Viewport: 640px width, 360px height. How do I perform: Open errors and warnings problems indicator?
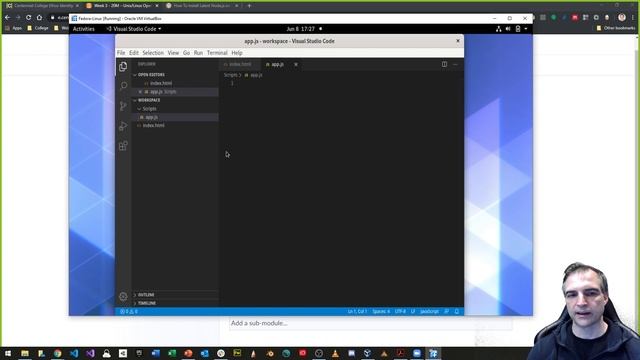[x=129, y=311]
